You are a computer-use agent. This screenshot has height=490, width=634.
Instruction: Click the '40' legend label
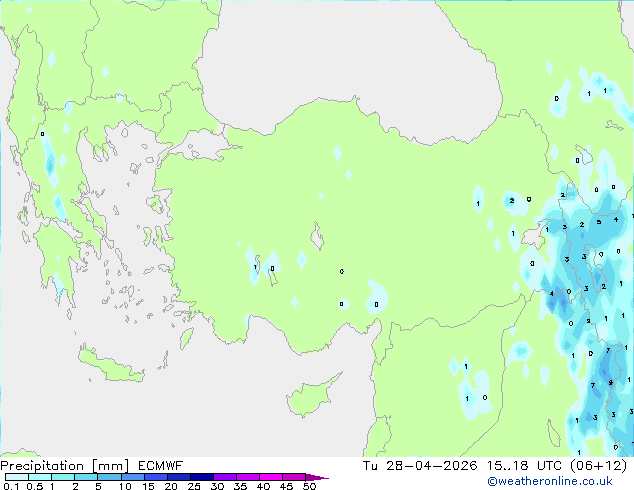pyautogui.click(x=263, y=486)
